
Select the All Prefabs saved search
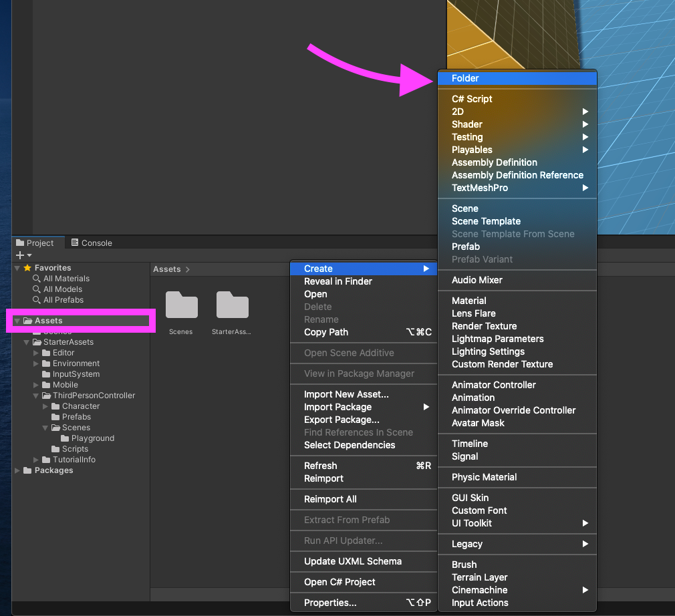pos(63,300)
